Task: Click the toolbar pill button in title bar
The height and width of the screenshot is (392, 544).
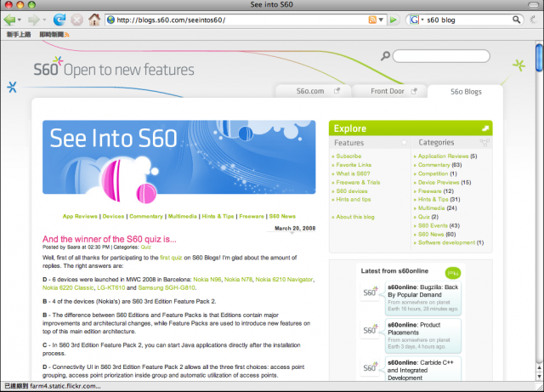Action: [x=533, y=4]
